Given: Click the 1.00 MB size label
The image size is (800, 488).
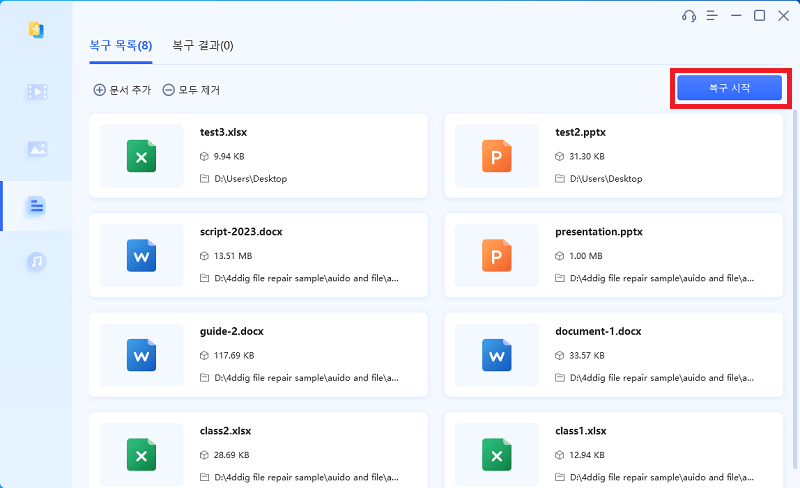Looking at the screenshot, I should point(586,256).
